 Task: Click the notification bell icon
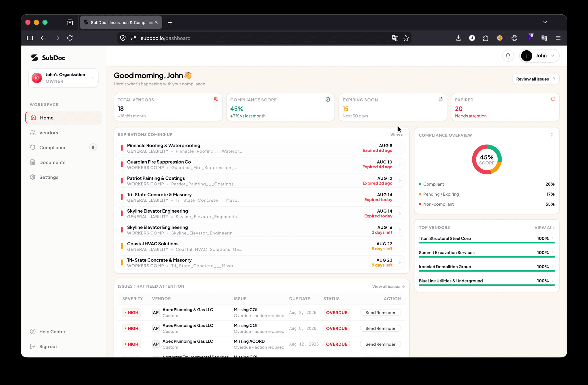(508, 56)
